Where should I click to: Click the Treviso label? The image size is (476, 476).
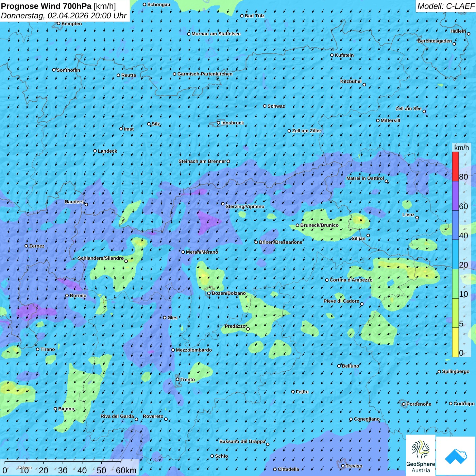[x=354, y=466]
